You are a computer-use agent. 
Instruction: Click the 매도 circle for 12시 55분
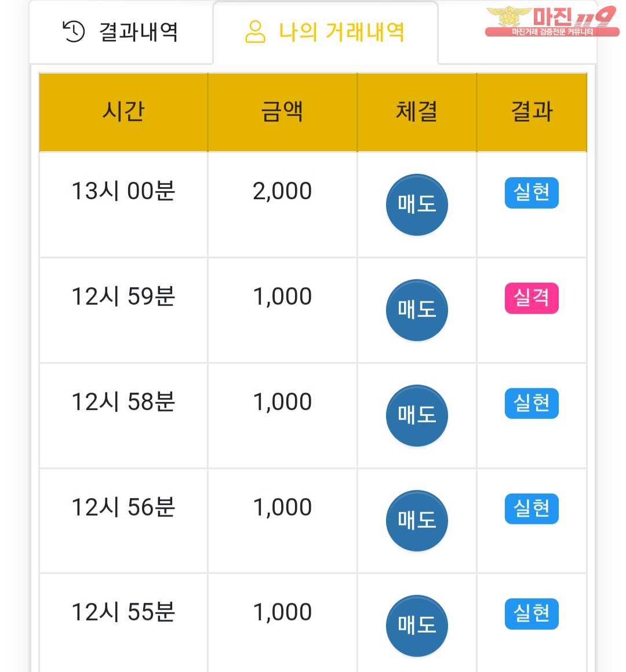click(417, 626)
